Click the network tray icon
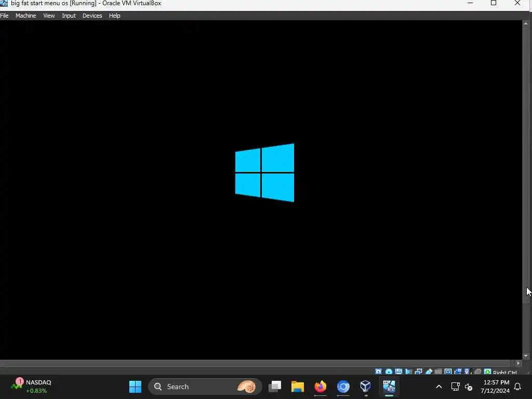This screenshot has height=399, width=532. point(455,387)
